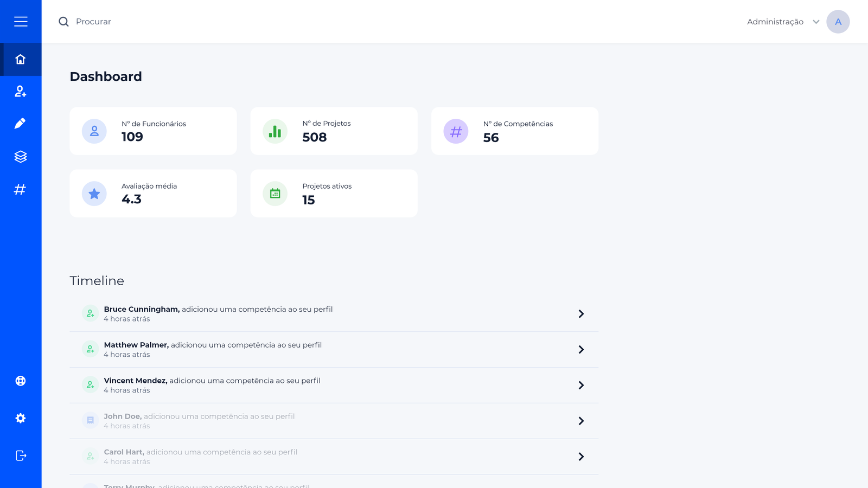
Task: Select the Projetos ativos card
Action: click(334, 194)
